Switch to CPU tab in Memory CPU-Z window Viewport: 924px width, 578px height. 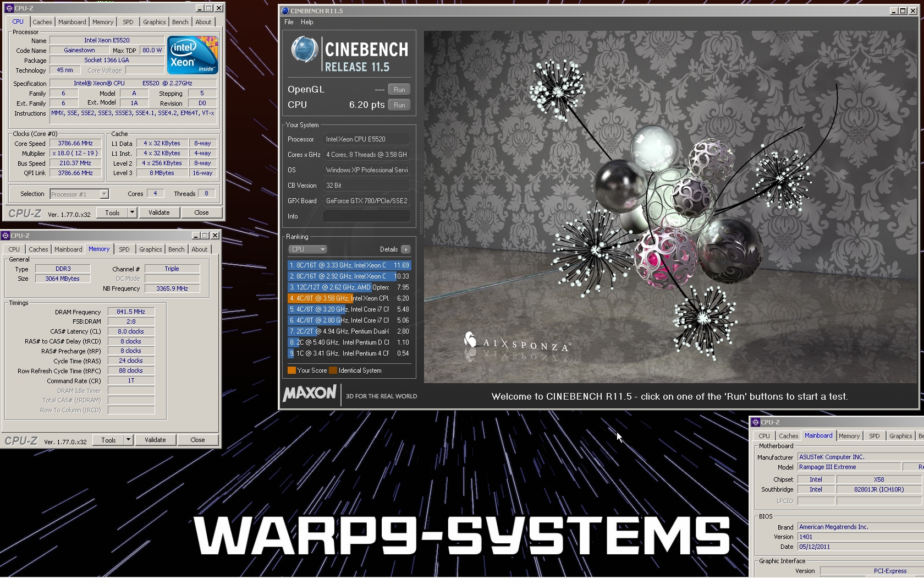click(x=14, y=249)
